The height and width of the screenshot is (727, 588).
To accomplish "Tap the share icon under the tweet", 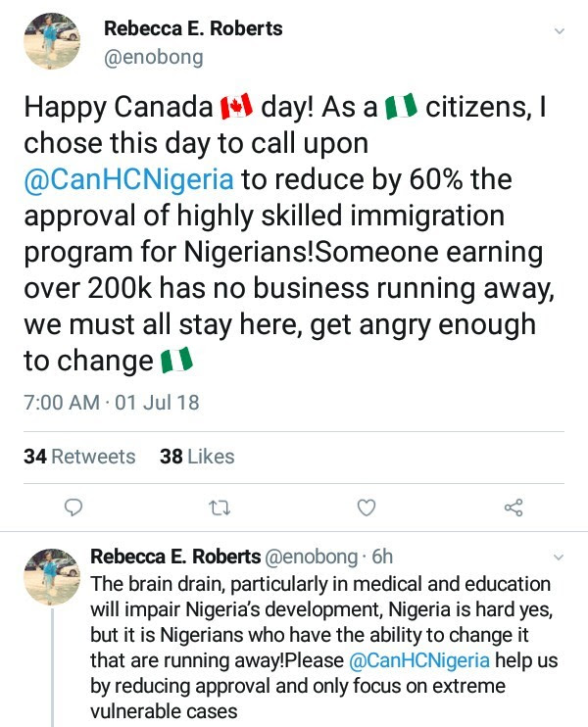I will (x=513, y=507).
